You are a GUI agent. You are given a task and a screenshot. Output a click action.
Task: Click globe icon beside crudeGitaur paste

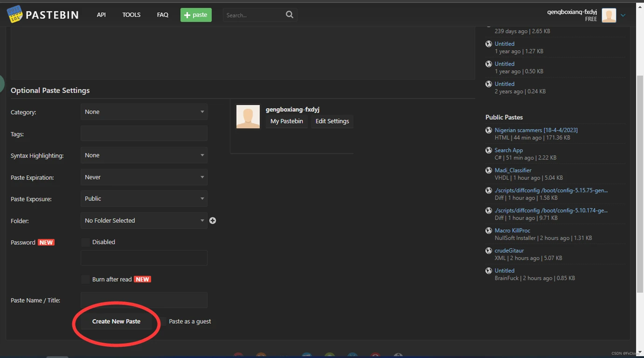[489, 250]
